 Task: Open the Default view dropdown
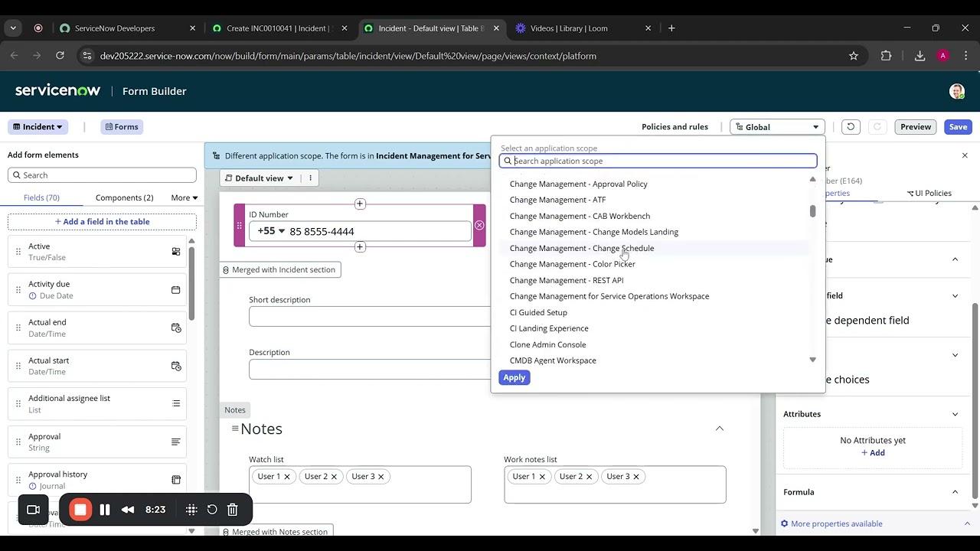coord(260,178)
